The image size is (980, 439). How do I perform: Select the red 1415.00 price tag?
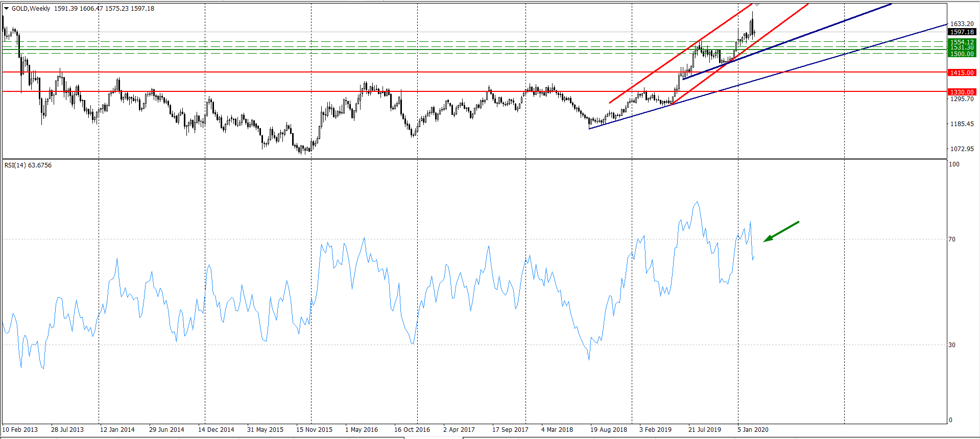pyautogui.click(x=962, y=72)
